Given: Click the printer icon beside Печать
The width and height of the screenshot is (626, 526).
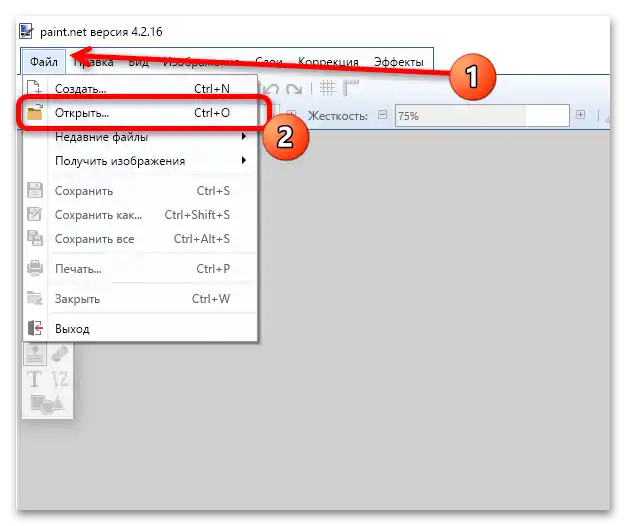Looking at the screenshot, I should pos(35,268).
